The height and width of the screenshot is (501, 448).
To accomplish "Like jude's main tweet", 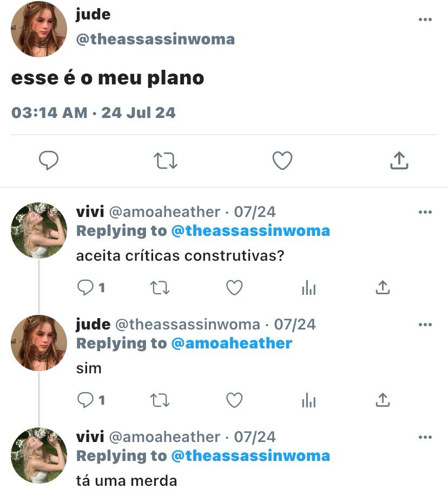I will click(x=282, y=160).
